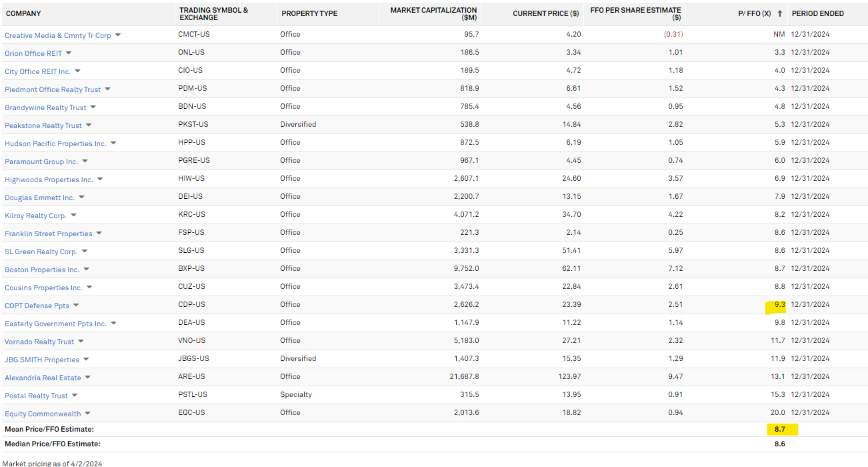Click the Current Price ($) column header
This screenshot has height=467, width=868.
point(545,13)
